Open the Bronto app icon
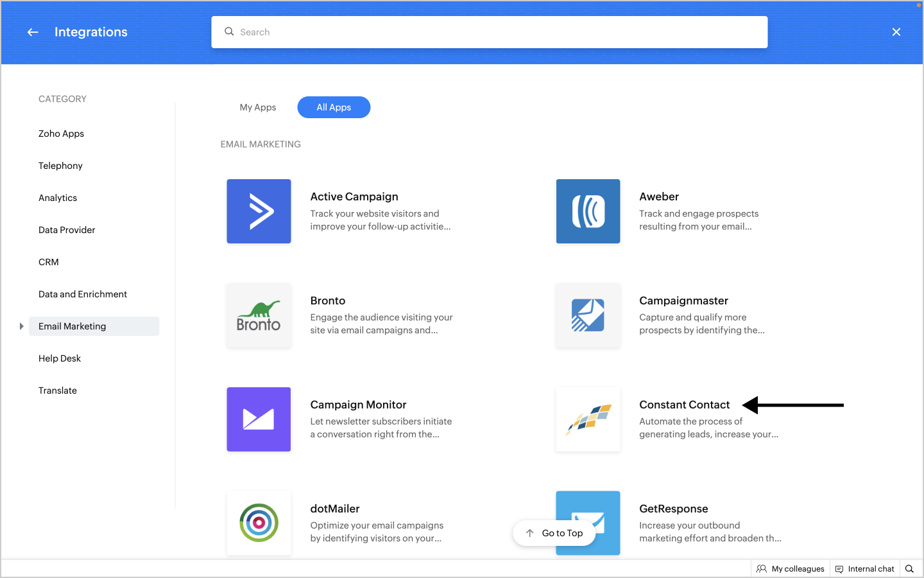 tap(259, 315)
